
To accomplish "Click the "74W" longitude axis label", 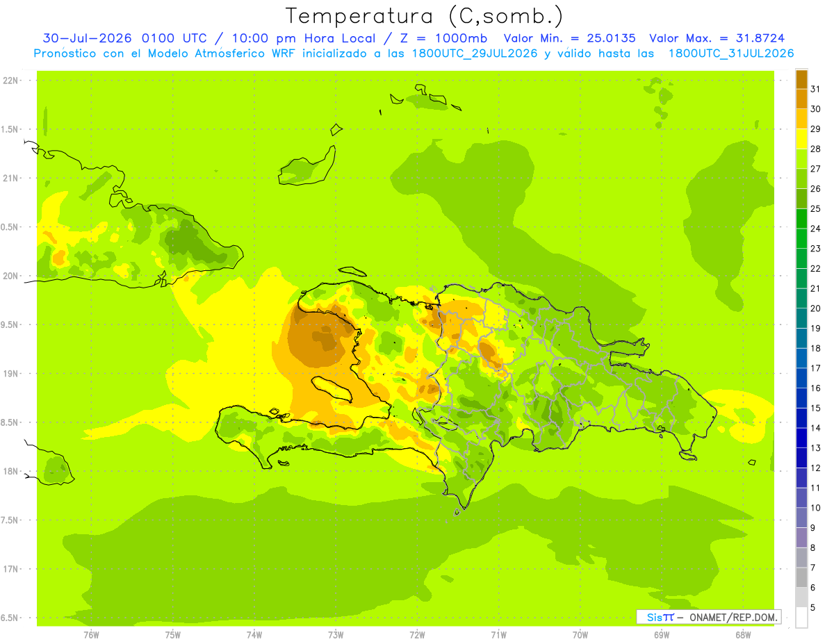I will [x=254, y=635].
